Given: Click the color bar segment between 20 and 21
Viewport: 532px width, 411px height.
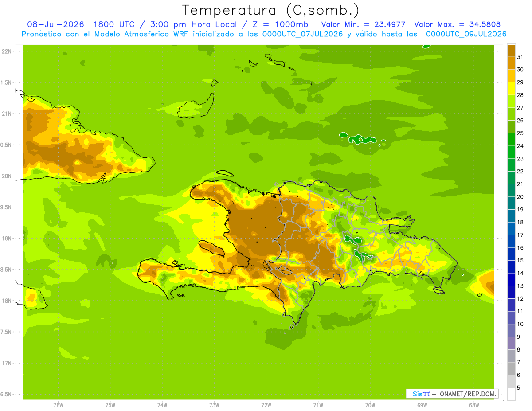Looking at the screenshot, I should point(511,190).
